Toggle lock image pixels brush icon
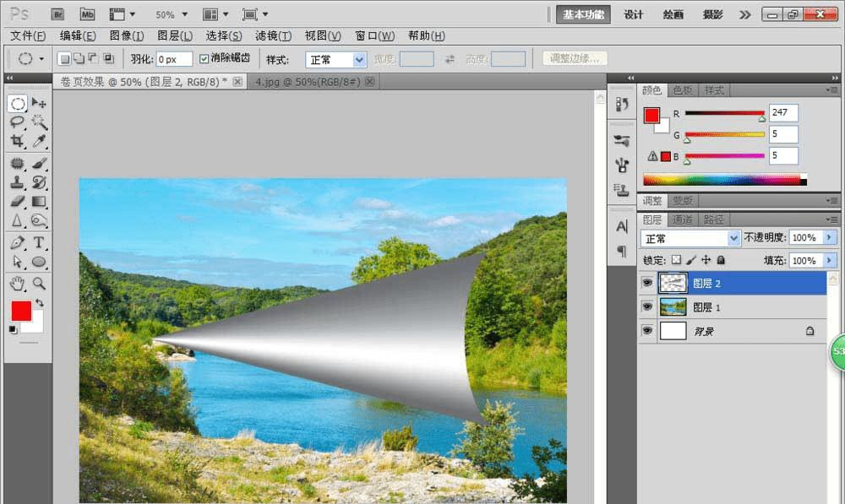The image size is (845, 504). pyautogui.click(x=691, y=260)
